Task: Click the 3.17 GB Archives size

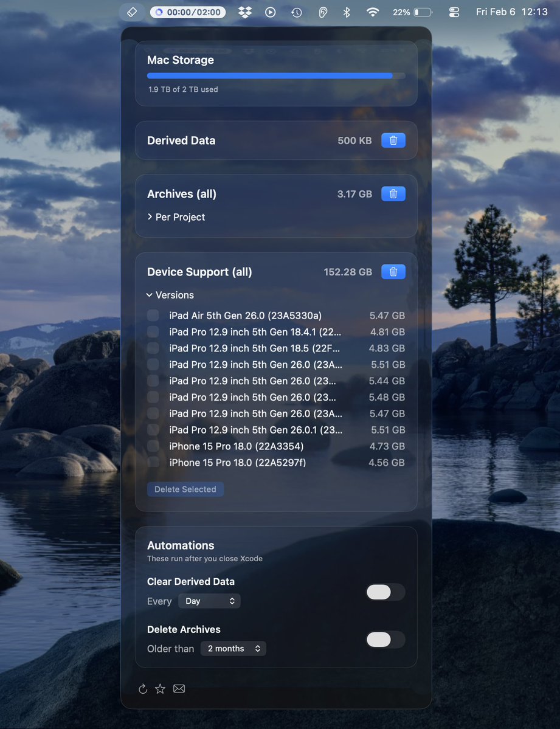Action: coord(354,194)
